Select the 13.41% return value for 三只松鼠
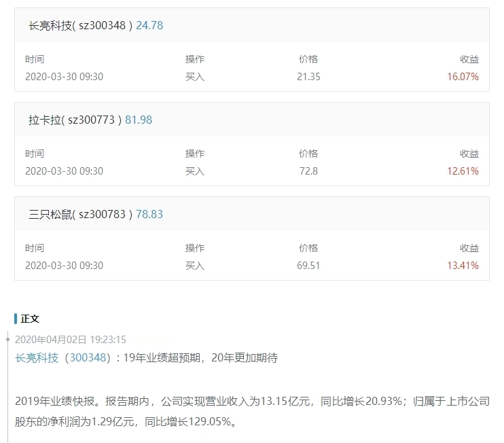 [463, 266]
